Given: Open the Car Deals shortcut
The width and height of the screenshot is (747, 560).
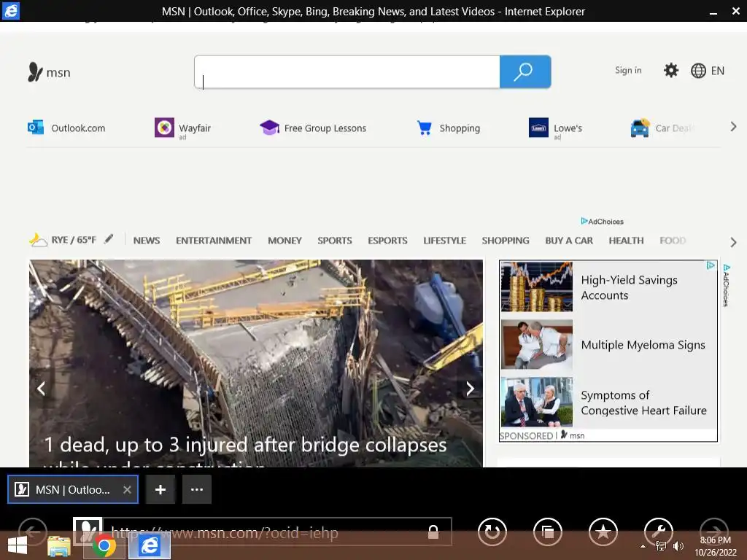Looking at the screenshot, I should pos(663,128).
